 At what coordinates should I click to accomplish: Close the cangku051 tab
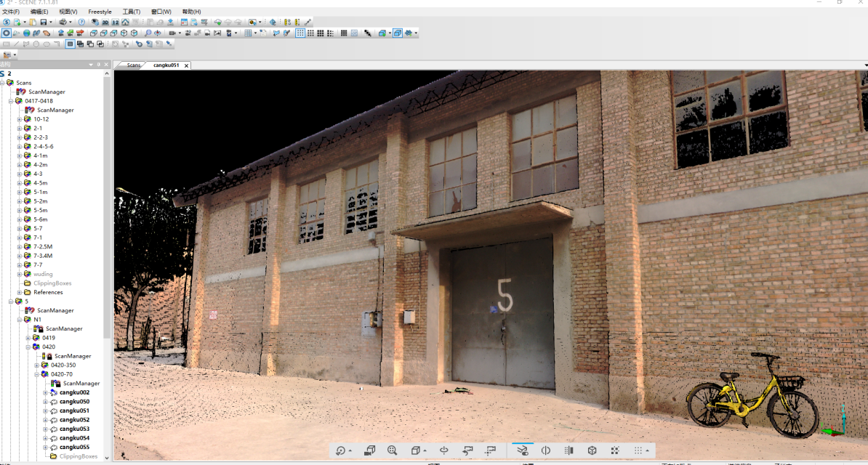[x=186, y=65]
